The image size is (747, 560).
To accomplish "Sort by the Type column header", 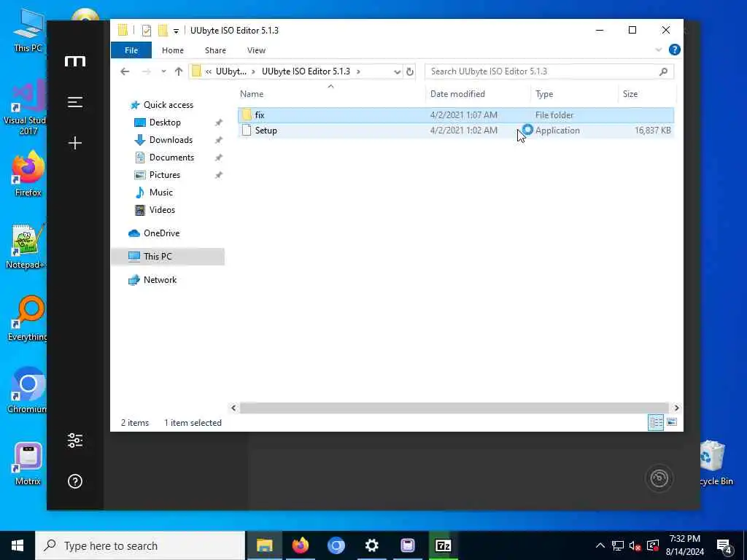I will pos(574,94).
